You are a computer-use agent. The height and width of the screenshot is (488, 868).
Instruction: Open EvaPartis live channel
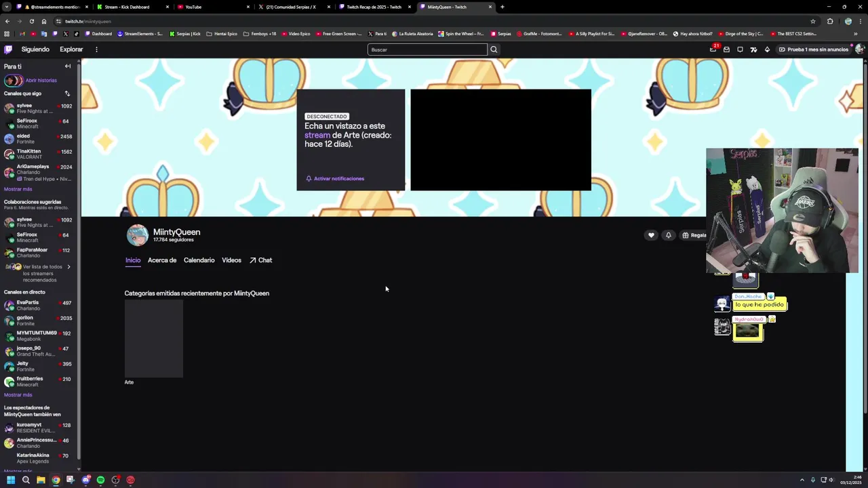coord(38,305)
